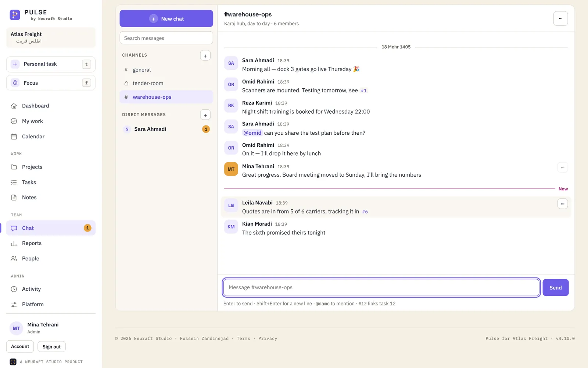Click the Pulse logo icon
The height and width of the screenshot is (368, 588).
pos(15,15)
